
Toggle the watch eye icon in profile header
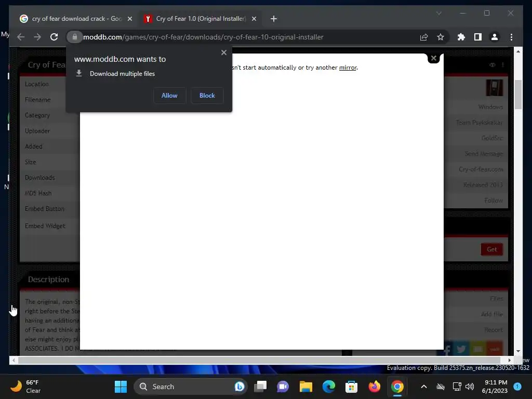click(x=493, y=65)
